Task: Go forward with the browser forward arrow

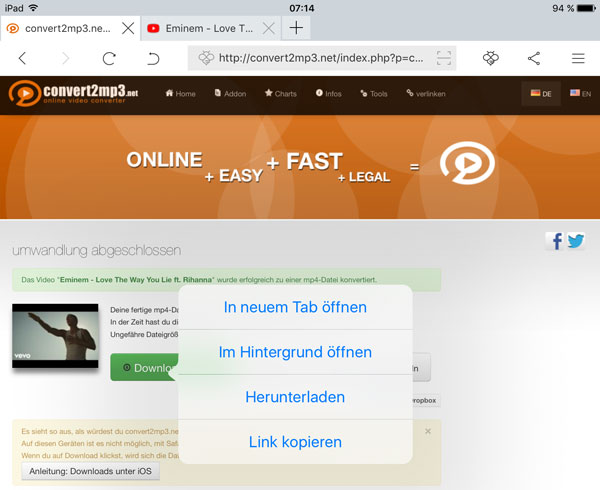Action: [65, 59]
